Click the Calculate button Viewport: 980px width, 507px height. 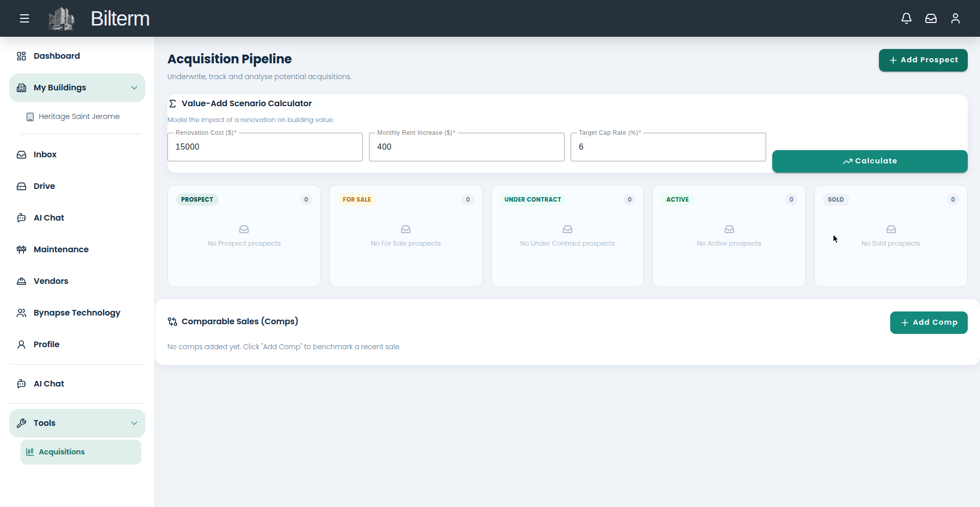point(870,161)
